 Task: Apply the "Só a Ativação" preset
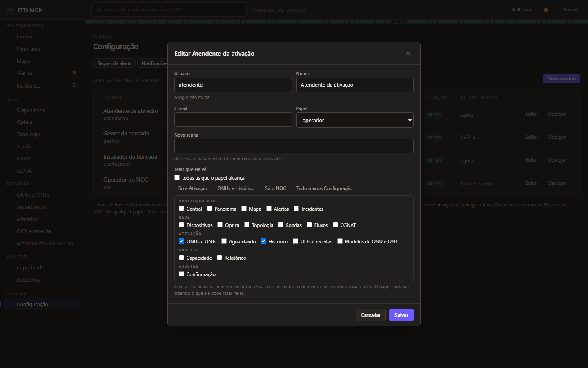point(193,188)
